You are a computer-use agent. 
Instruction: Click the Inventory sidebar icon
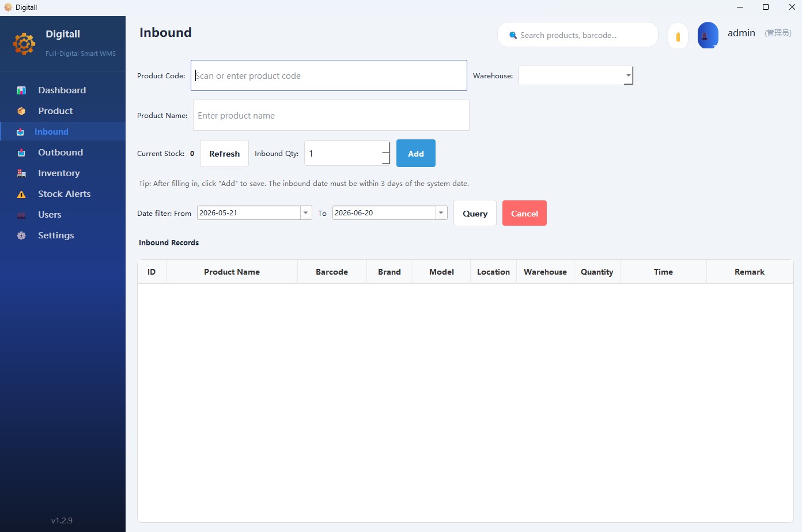click(21, 173)
